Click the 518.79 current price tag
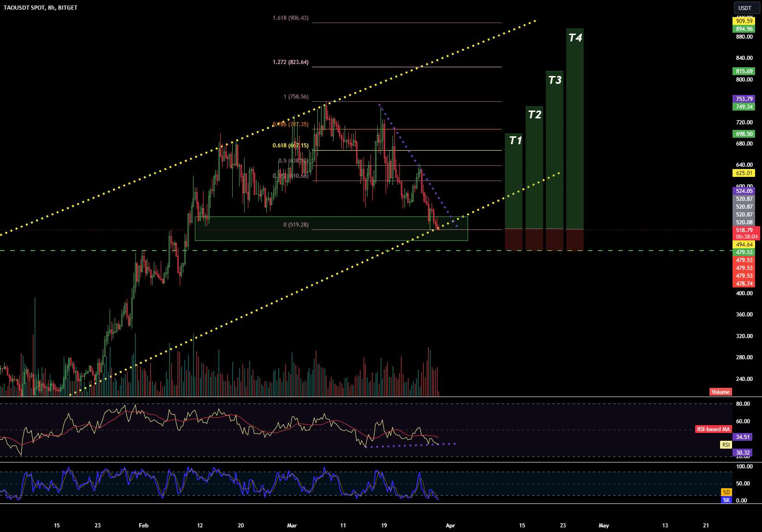The width and height of the screenshot is (762, 532). 744,230
